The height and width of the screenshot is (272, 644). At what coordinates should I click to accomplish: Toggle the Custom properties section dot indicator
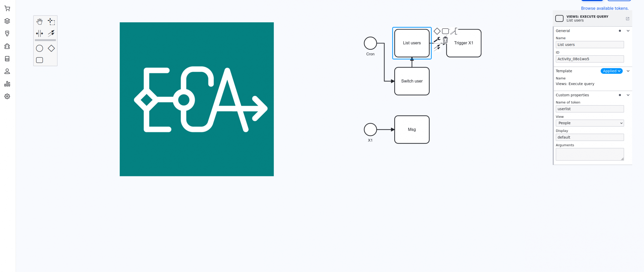tap(620, 95)
